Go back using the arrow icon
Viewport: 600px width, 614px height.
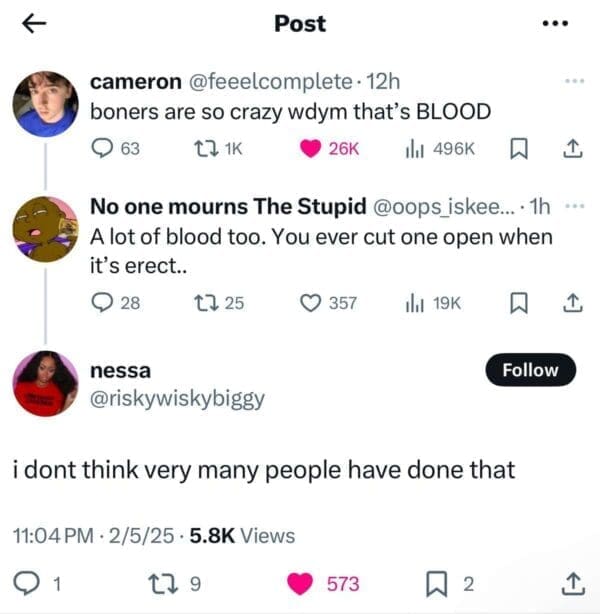pos(33,24)
